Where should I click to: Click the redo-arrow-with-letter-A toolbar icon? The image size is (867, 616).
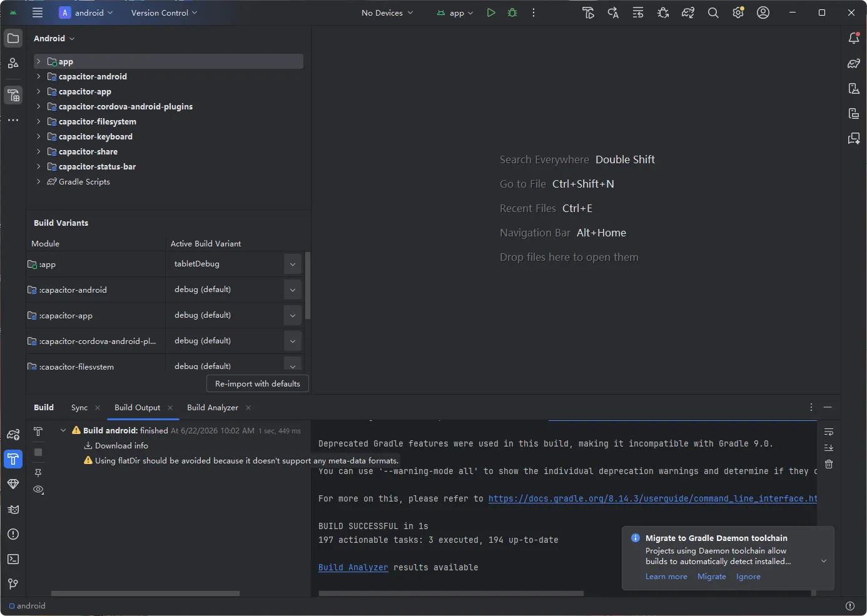(x=613, y=13)
